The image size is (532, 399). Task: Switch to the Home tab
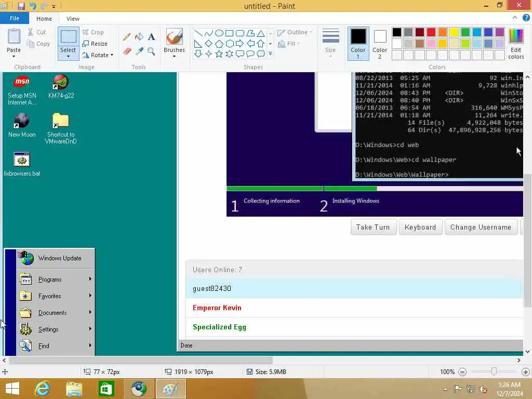pyautogui.click(x=44, y=19)
